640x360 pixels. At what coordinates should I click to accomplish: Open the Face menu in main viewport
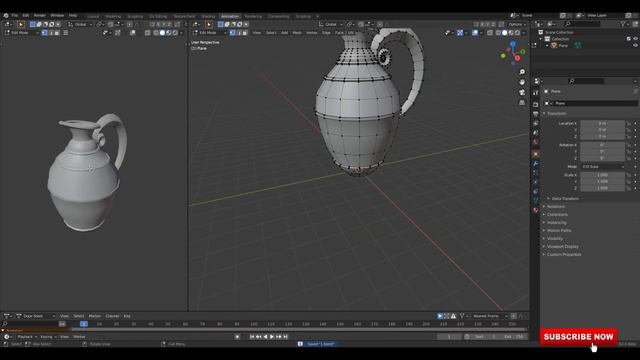[x=339, y=33]
